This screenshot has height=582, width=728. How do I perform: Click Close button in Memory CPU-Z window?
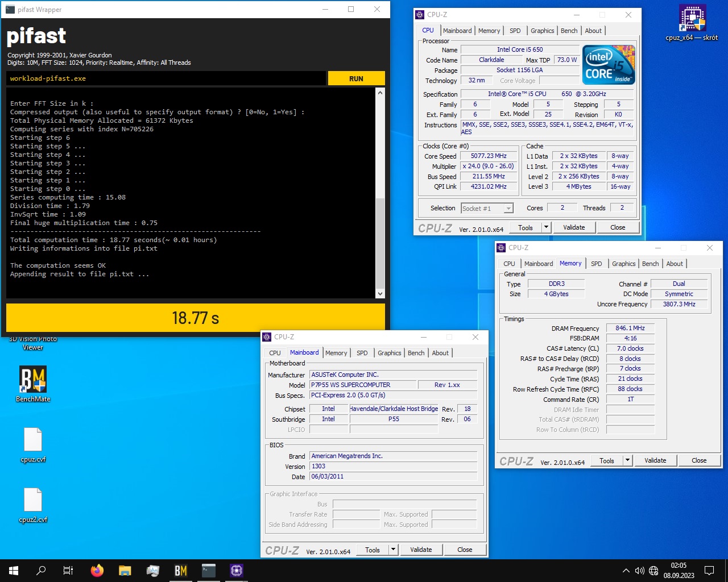pyautogui.click(x=699, y=460)
